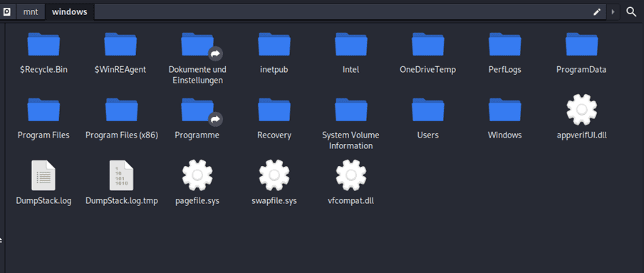Open the OneDriveTemp folder icon
This screenshot has height=273, width=644.
click(x=428, y=44)
